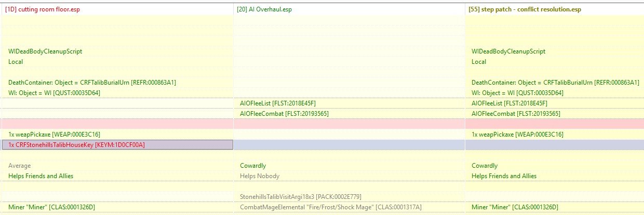Click the step patch - conflict resolution.esp header
Screen dimensions: 644x215
[x=527, y=9]
